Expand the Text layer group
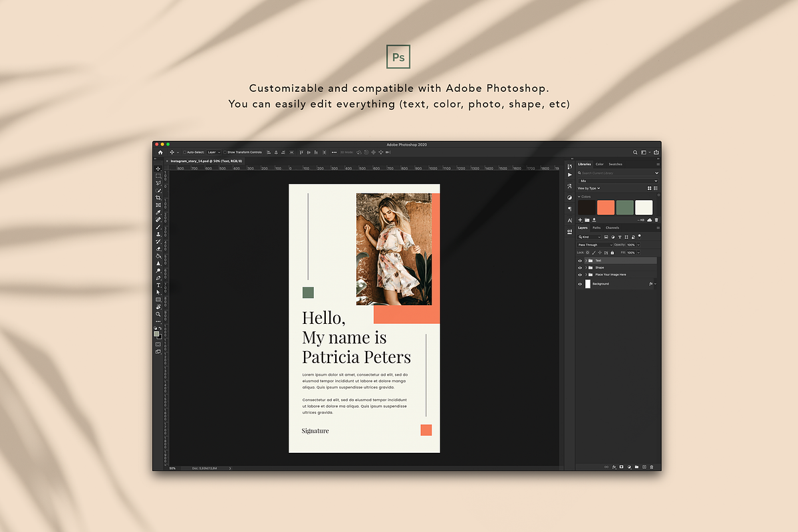 click(586, 261)
